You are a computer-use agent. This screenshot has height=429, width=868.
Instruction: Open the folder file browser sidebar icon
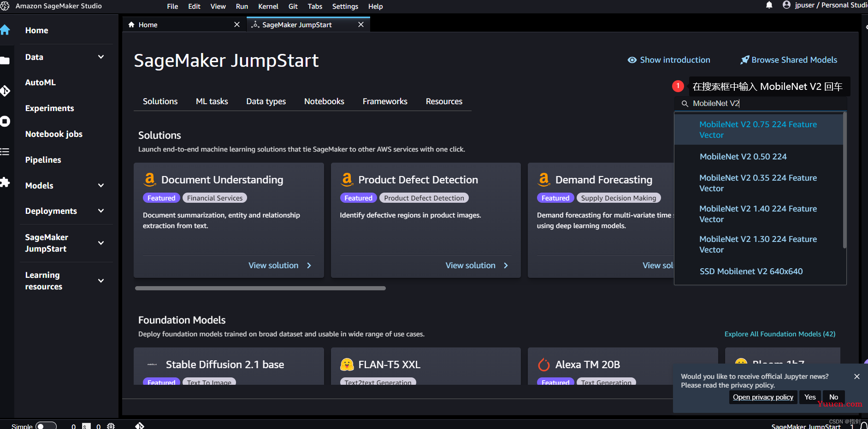click(5, 60)
